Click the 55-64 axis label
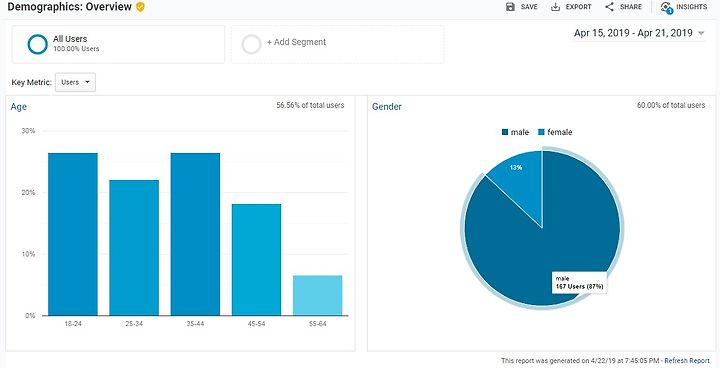720x368 pixels. click(x=318, y=324)
